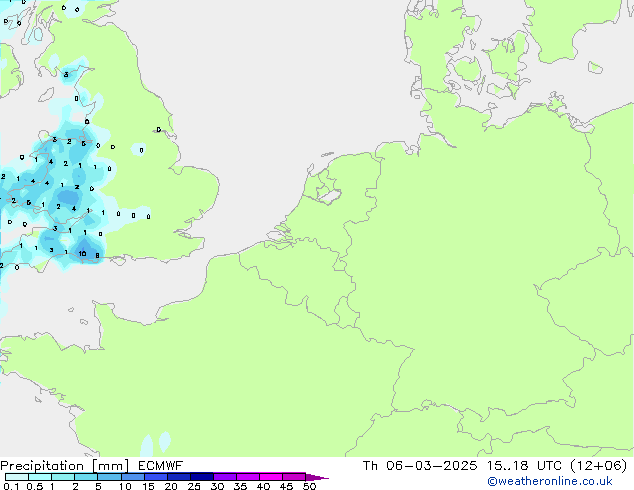Select the 30–35 mm purple legend swatch
The image size is (634, 490).
225,477
